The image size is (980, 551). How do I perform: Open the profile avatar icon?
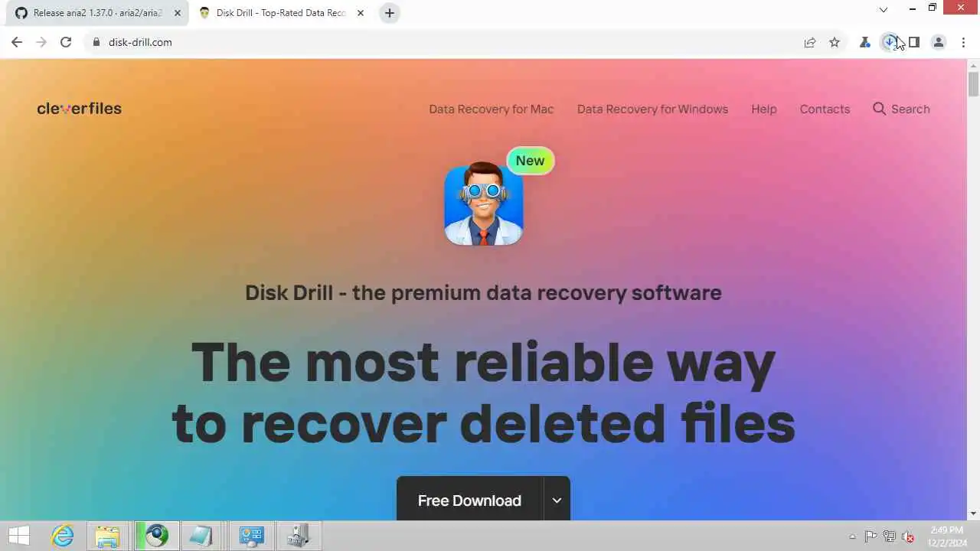[939, 43]
